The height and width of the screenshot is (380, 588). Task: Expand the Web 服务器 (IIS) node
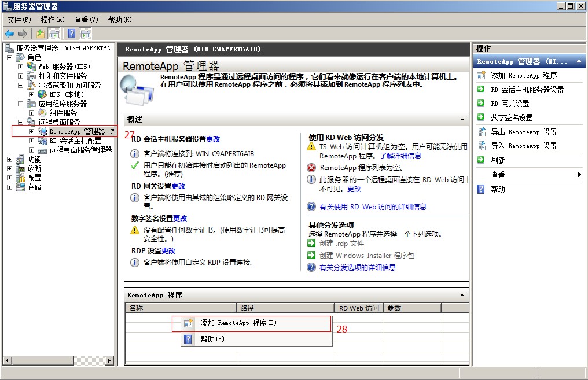tap(21, 67)
